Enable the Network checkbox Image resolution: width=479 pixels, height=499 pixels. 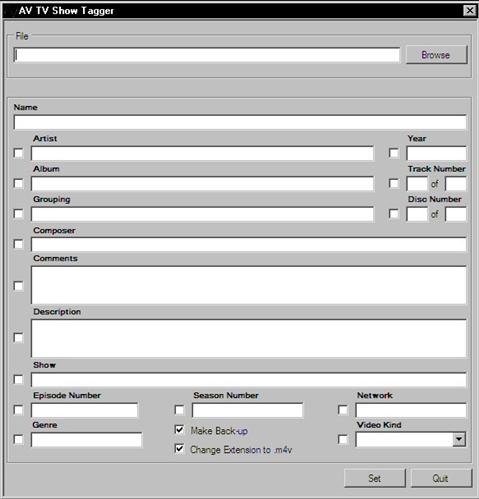click(343, 410)
